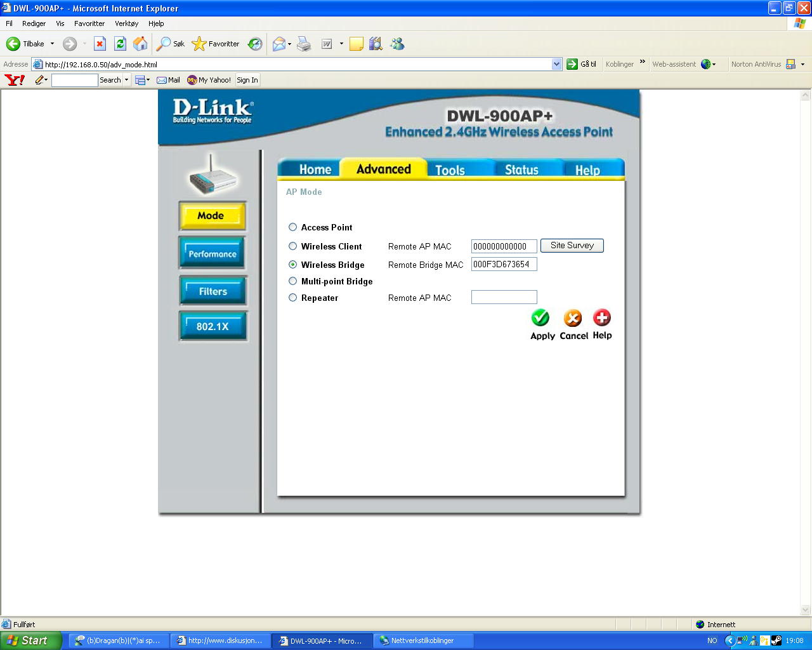Go back with the Tilbake arrow
812x650 pixels.
[x=13, y=44]
